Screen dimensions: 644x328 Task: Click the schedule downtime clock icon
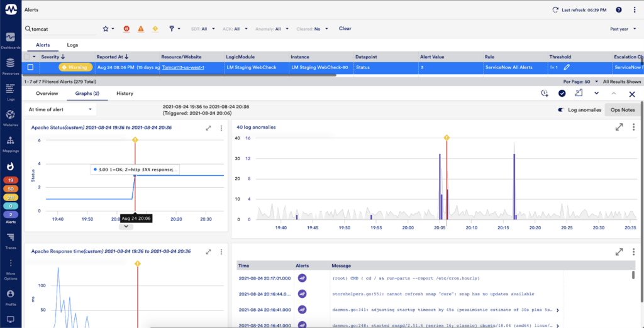tap(545, 94)
